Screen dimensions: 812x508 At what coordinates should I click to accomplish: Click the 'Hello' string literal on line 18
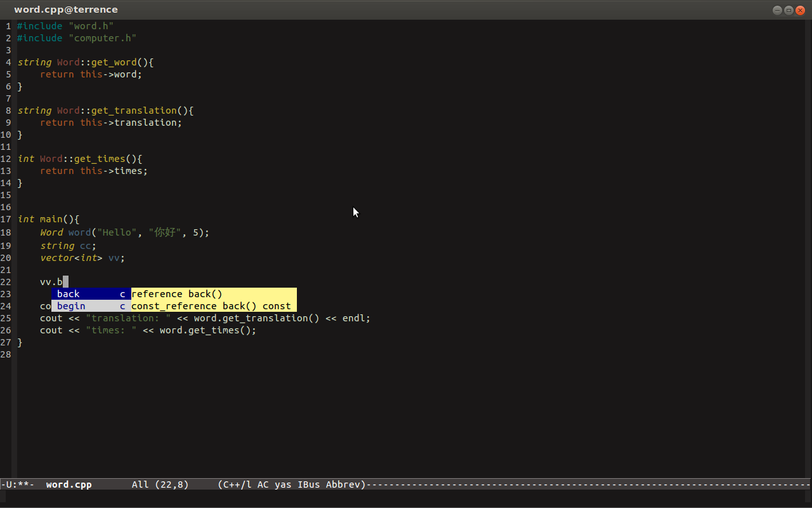117,232
